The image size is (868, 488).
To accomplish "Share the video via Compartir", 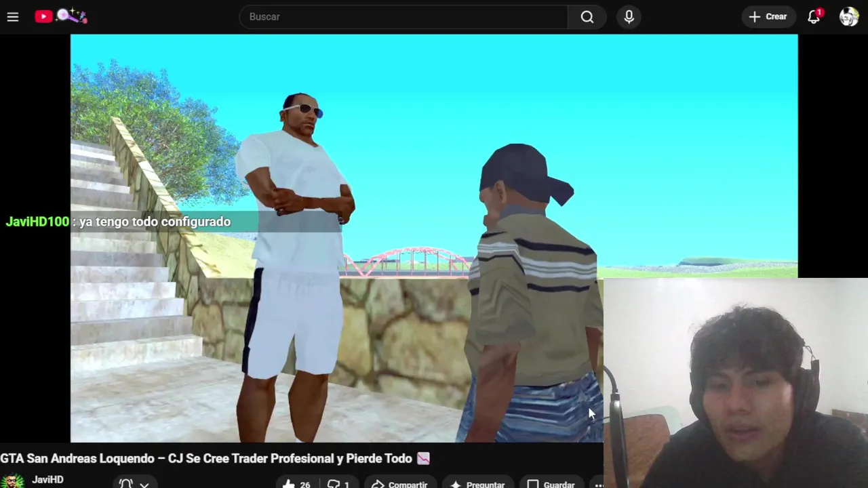I will pos(400,484).
